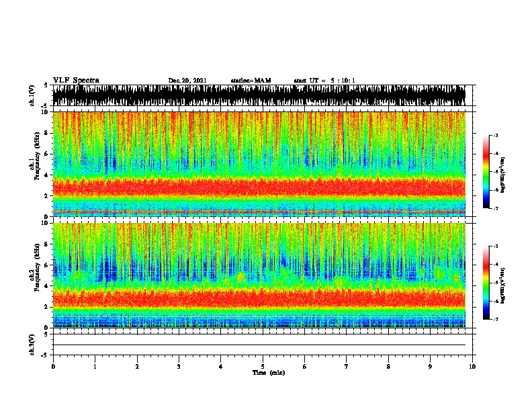Click the "2" kHz tick on ch.2 frequency axis
The height and width of the screenshot is (411, 532).
pos(47,307)
